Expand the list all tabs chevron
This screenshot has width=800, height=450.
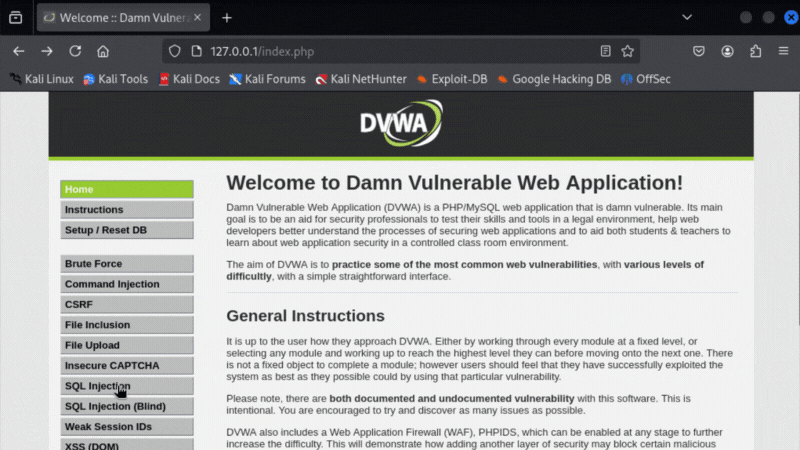click(687, 17)
